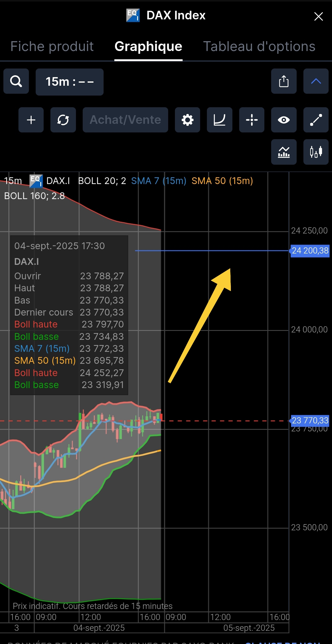This screenshot has width=332, height=644.
Task: Switch to Fiche produit tab
Action: [x=52, y=46]
